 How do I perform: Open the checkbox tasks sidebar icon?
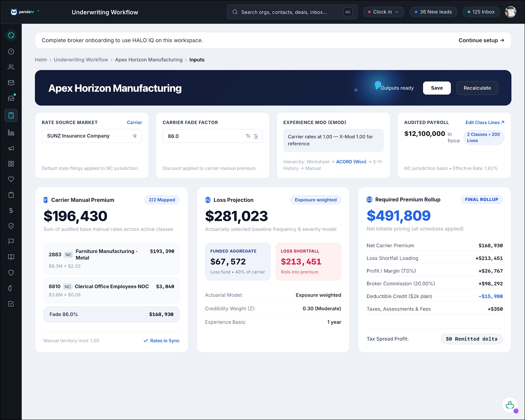pos(11,304)
